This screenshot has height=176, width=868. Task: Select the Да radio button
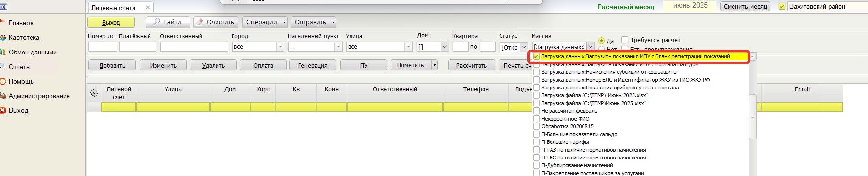coord(601,41)
